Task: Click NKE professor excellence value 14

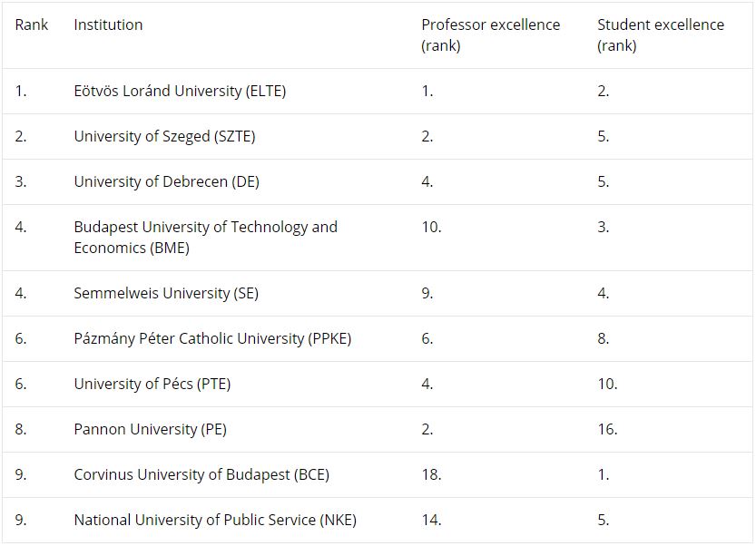Action: [431, 520]
